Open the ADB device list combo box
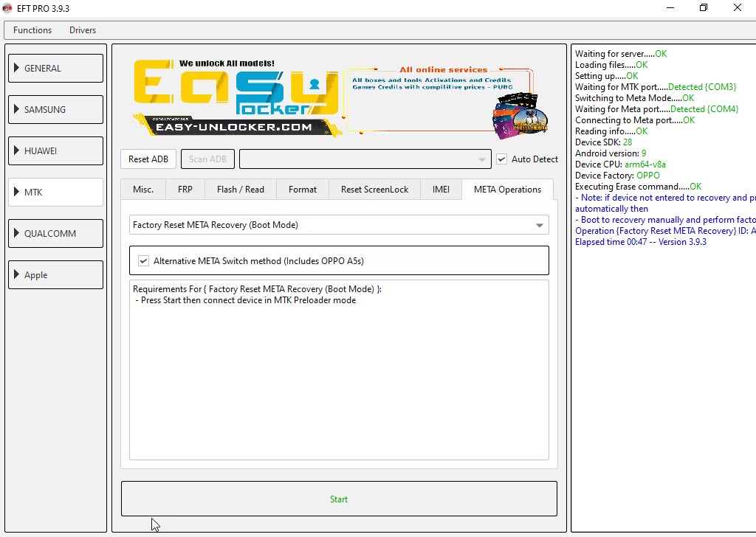756x537 pixels. (365, 159)
